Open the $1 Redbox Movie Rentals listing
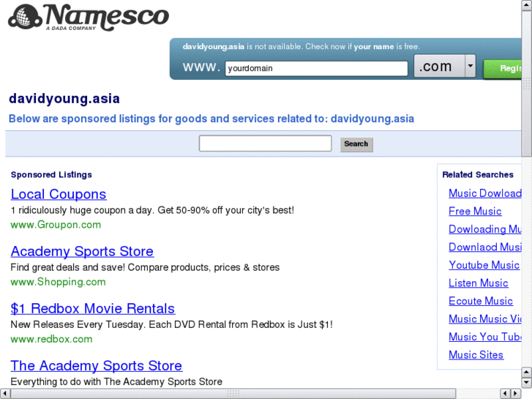 pos(93,309)
